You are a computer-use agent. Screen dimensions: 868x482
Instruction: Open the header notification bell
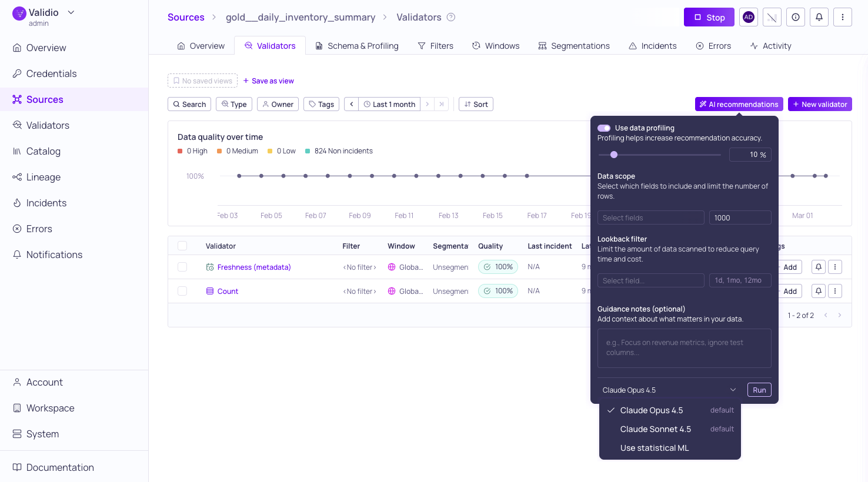coord(819,17)
